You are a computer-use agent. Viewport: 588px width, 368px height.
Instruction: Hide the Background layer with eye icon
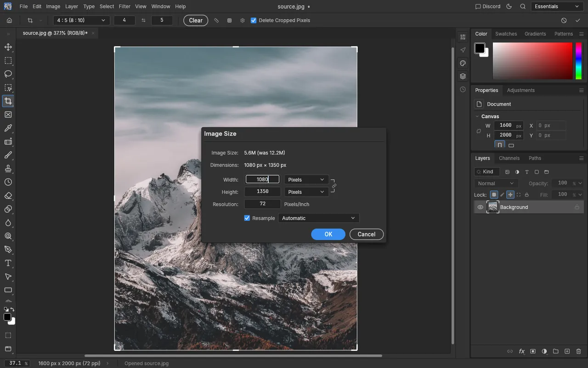(480, 207)
